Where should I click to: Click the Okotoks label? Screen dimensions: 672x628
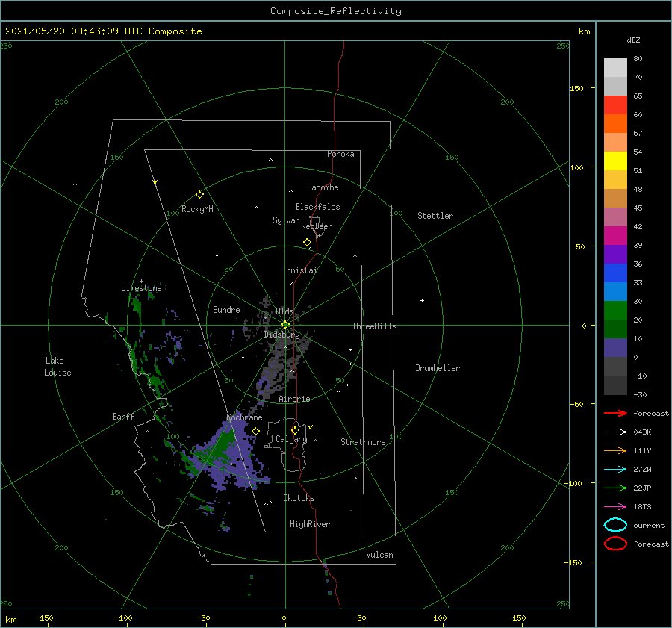(299, 498)
